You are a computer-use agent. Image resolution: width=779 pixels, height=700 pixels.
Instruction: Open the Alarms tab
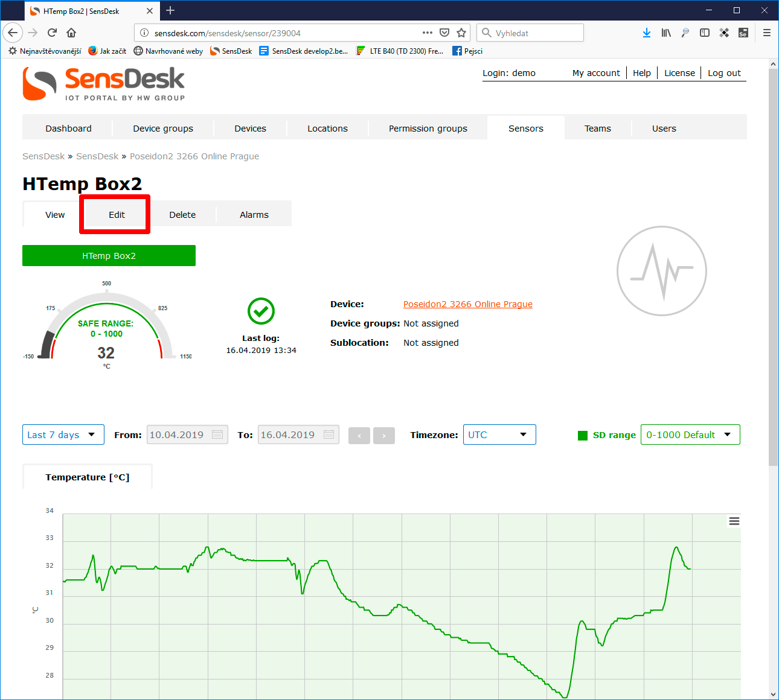(x=254, y=215)
